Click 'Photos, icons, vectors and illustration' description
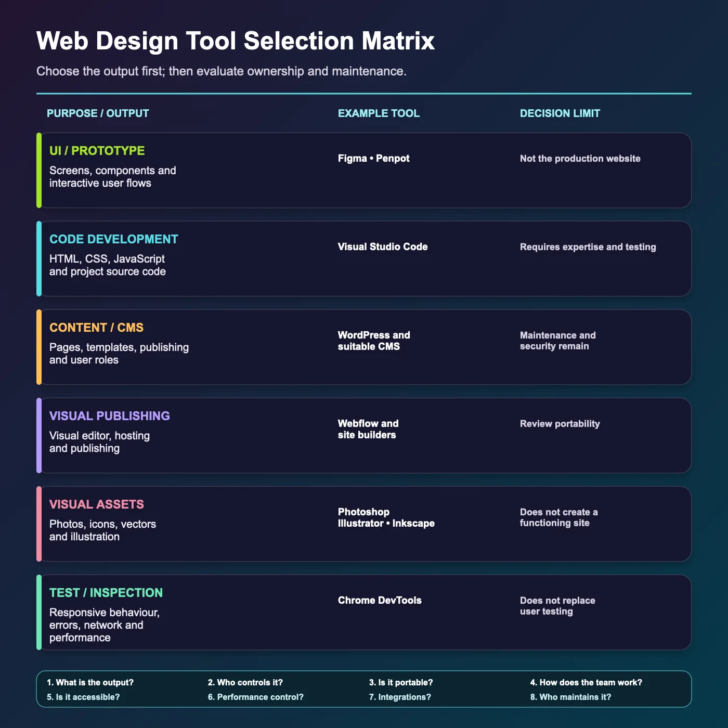 click(x=103, y=530)
